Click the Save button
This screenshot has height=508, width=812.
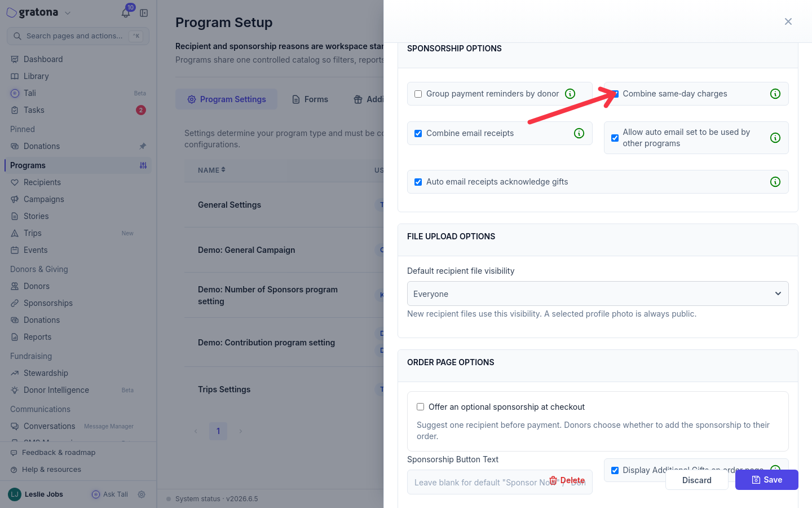(767, 480)
